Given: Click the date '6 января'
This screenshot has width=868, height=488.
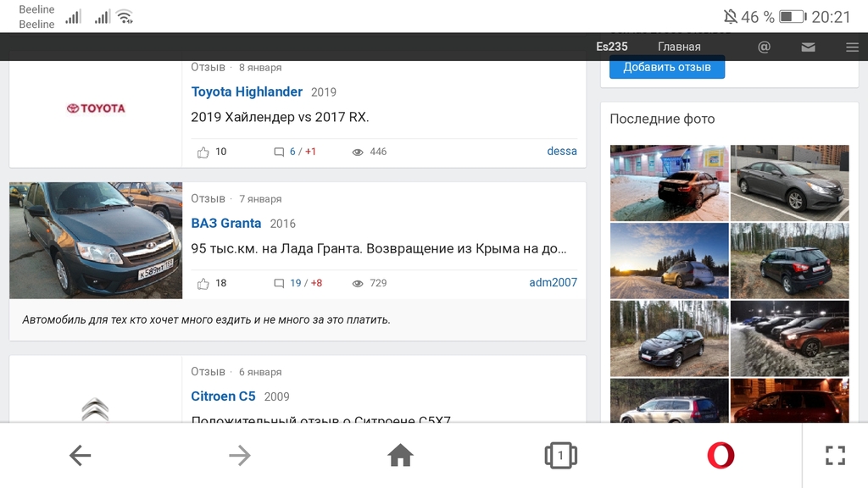Looking at the screenshot, I should [x=260, y=373].
